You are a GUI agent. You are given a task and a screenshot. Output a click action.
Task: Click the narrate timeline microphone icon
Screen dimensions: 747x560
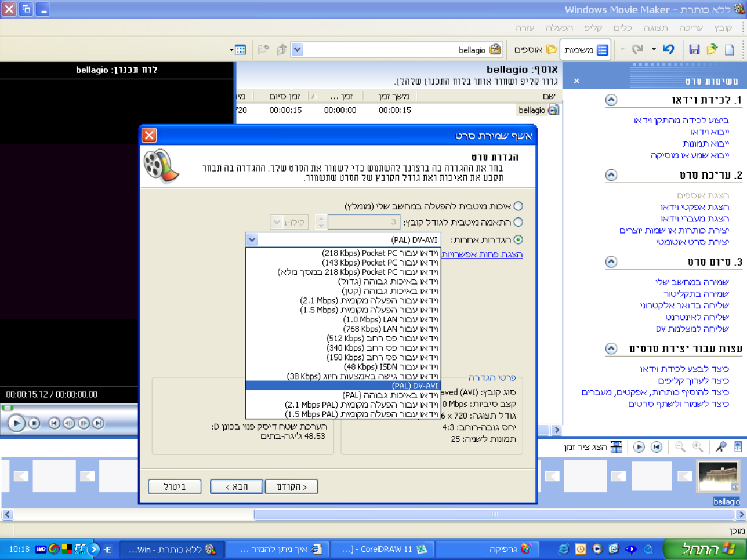click(721, 447)
